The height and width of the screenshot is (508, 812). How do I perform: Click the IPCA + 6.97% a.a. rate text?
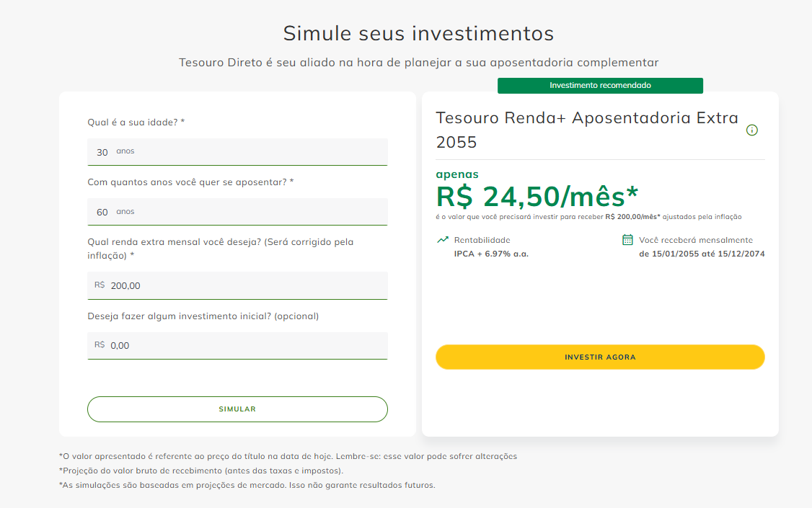(x=491, y=254)
